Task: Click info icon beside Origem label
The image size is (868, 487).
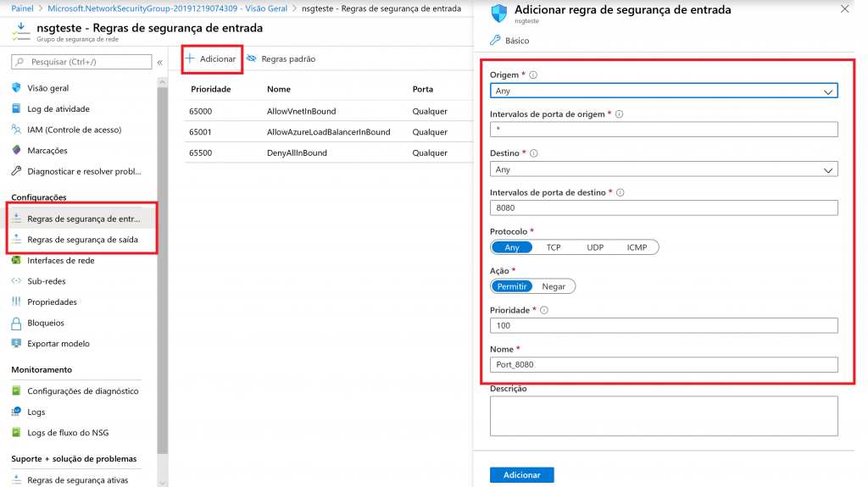Action: click(x=533, y=75)
